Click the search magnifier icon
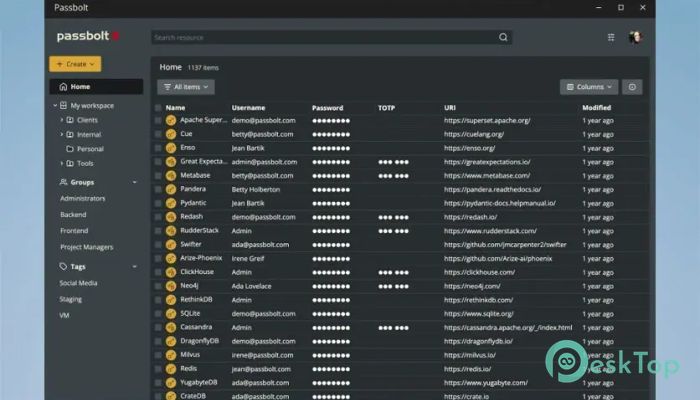The height and width of the screenshot is (400, 700). coord(503,38)
